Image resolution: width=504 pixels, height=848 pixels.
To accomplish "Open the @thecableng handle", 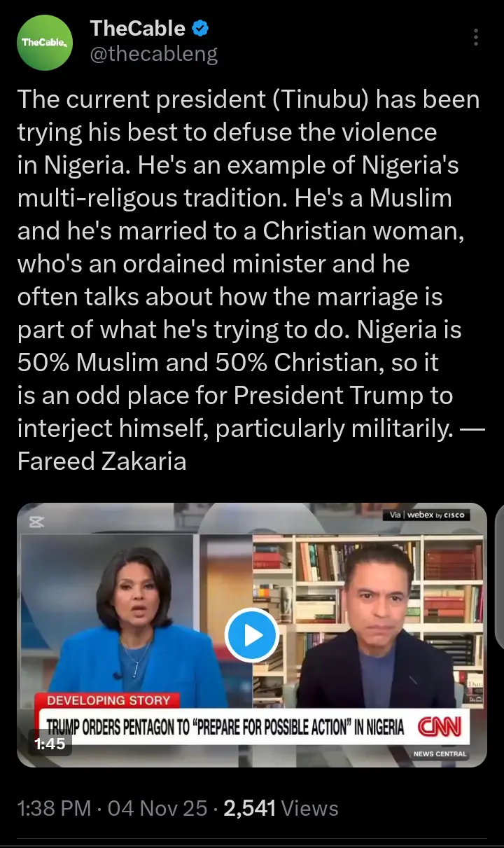I will (154, 54).
